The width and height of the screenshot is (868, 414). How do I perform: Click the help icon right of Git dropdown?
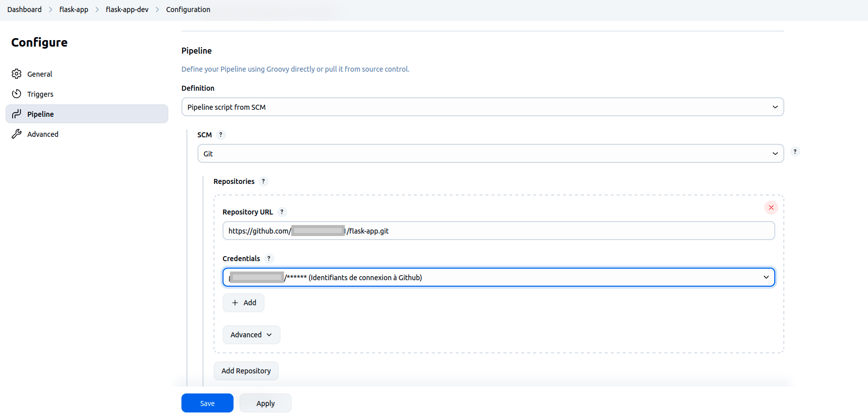tap(795, 151)
